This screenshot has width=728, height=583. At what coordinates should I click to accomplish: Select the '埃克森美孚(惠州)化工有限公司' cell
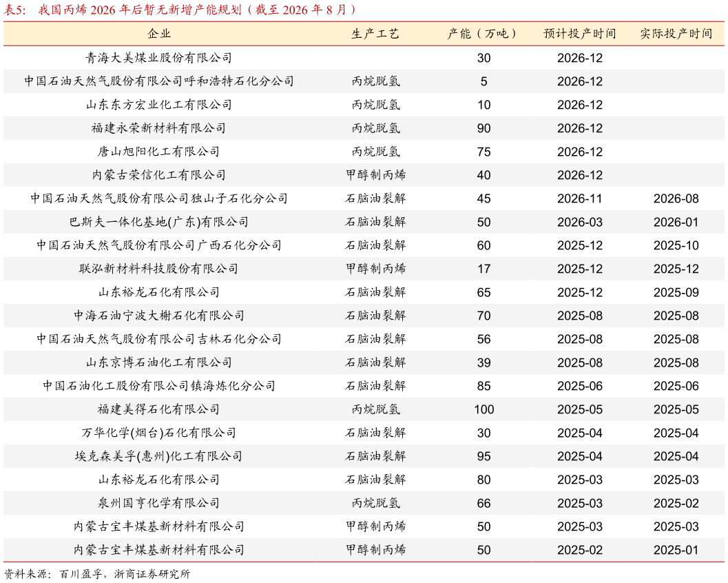click(x=159, y=456)
